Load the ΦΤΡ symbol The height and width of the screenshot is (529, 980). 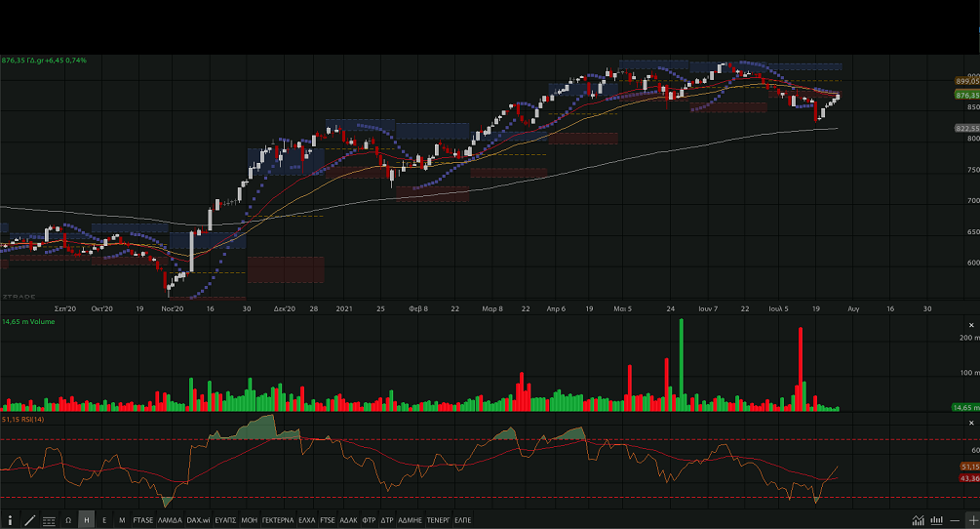point(369,520)
